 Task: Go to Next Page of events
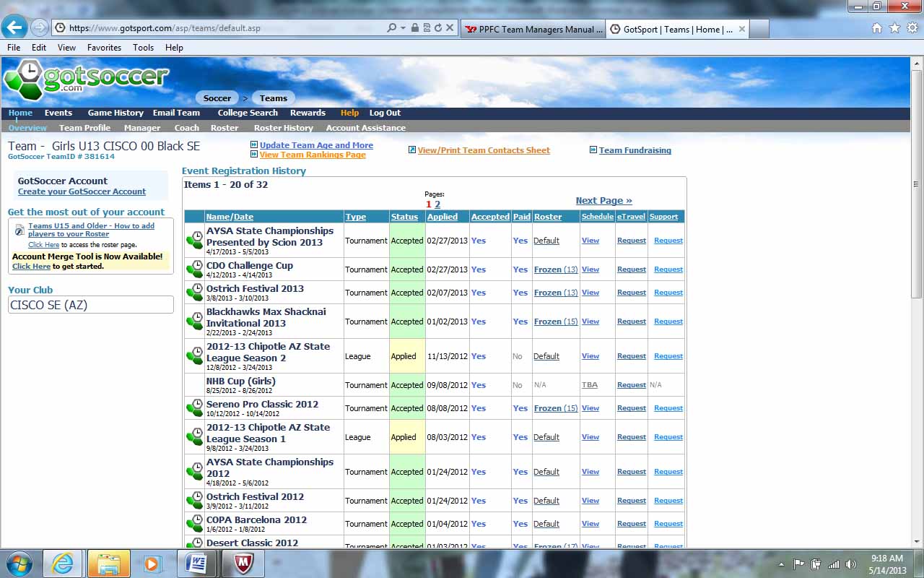[x=603, y=201]
